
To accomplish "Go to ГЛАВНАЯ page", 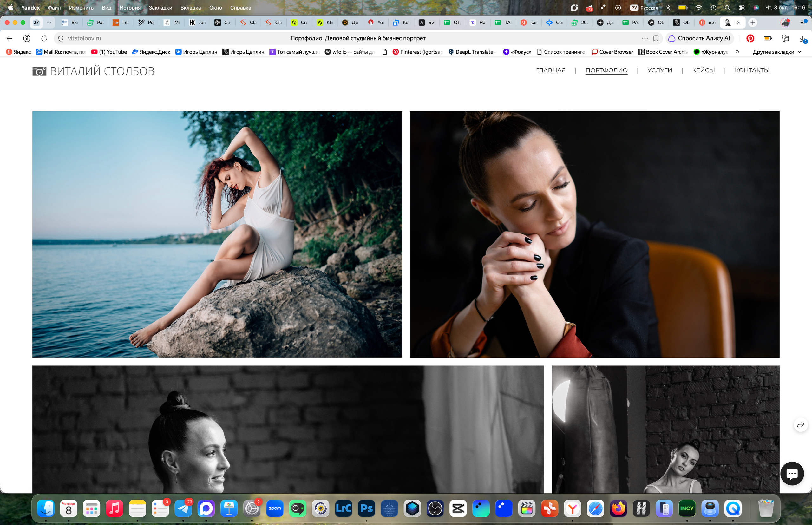I will (551, 70).
